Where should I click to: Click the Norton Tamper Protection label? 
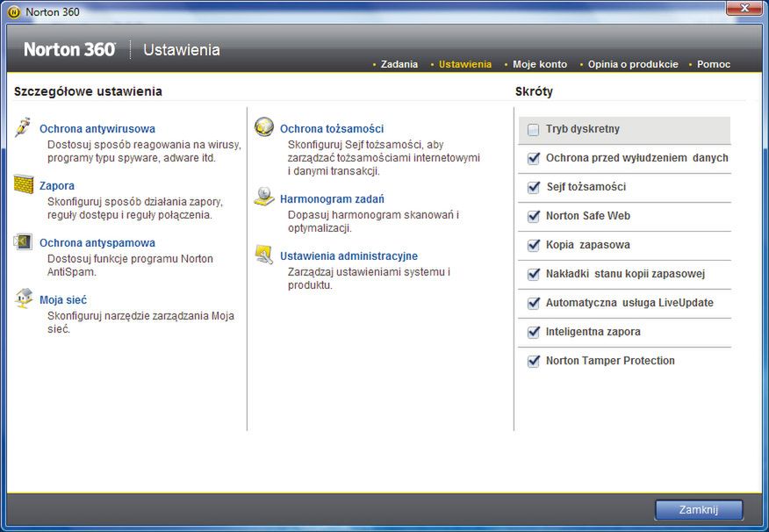(610, 361)
